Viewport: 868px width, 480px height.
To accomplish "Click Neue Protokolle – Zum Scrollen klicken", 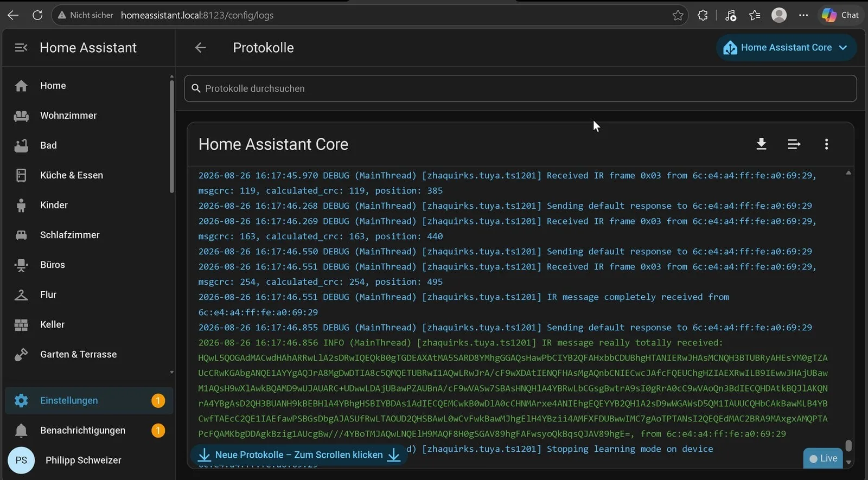I will tap(299, 455).
